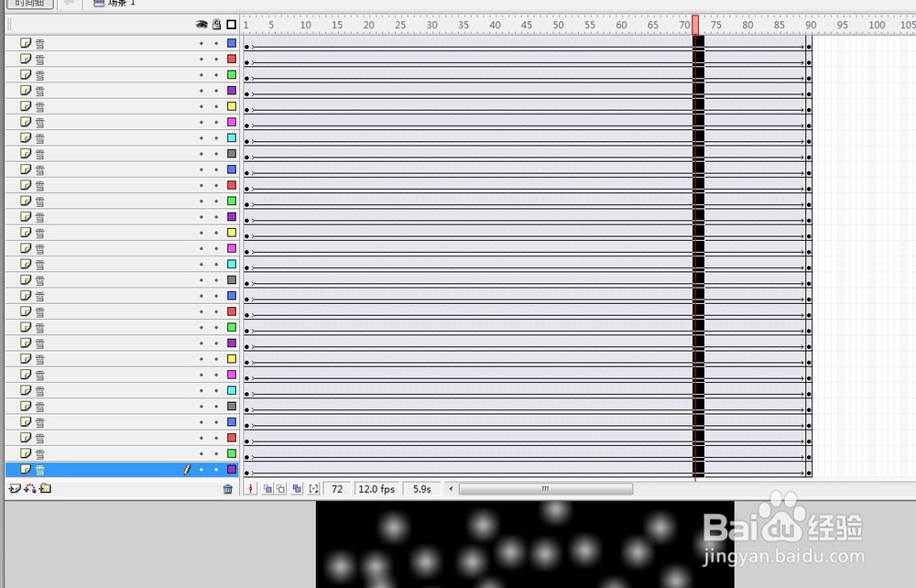Screen dimensions: 916x588
Task: Select the topmost 雪 layer name
Action: tap(39, 43)
